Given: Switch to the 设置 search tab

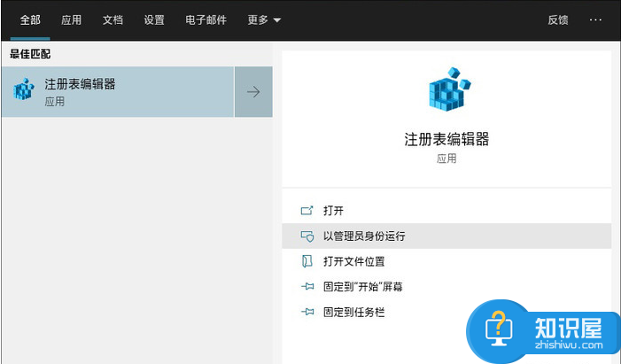Looking at the screenshot, I should click(154, 19).
